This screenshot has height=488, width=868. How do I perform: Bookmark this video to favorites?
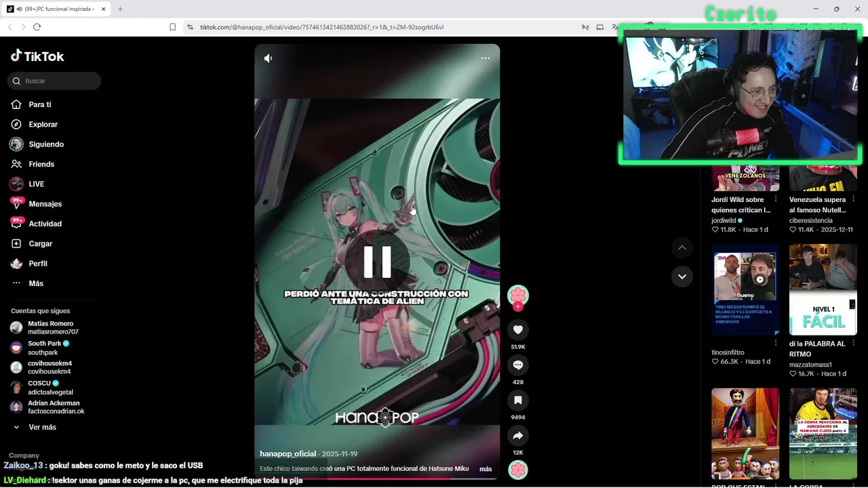pos(518,400)
